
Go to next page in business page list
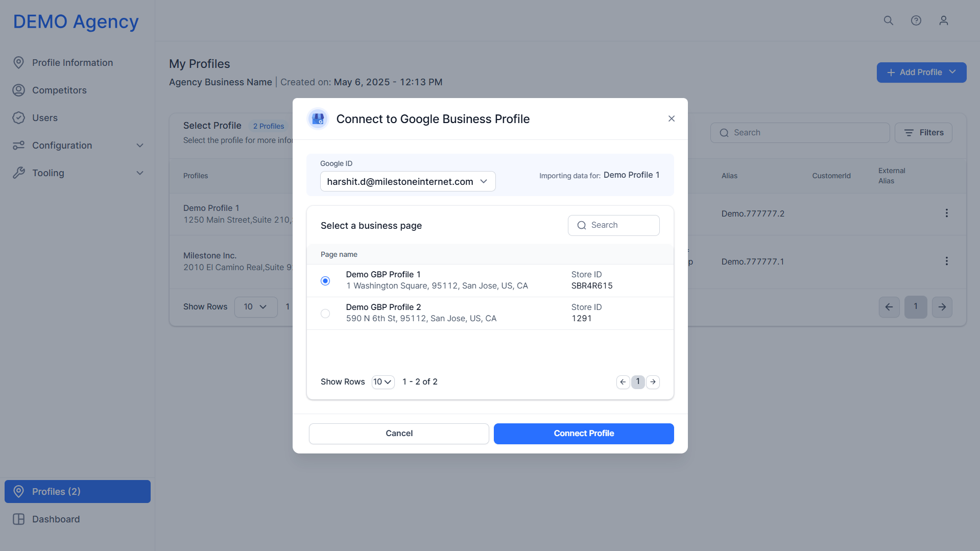tap(653, 382)
